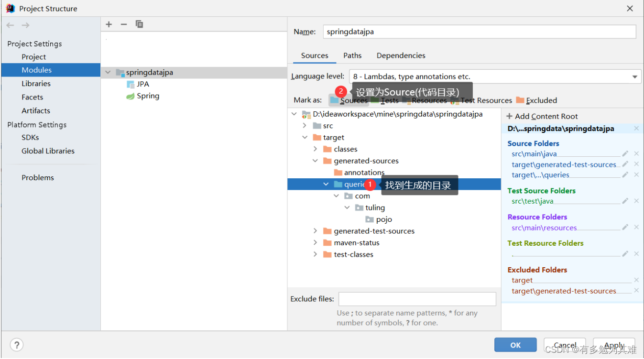This screenshot has height=359, width=644.
Task: Click the module Name input field
Action: (480, 32)
